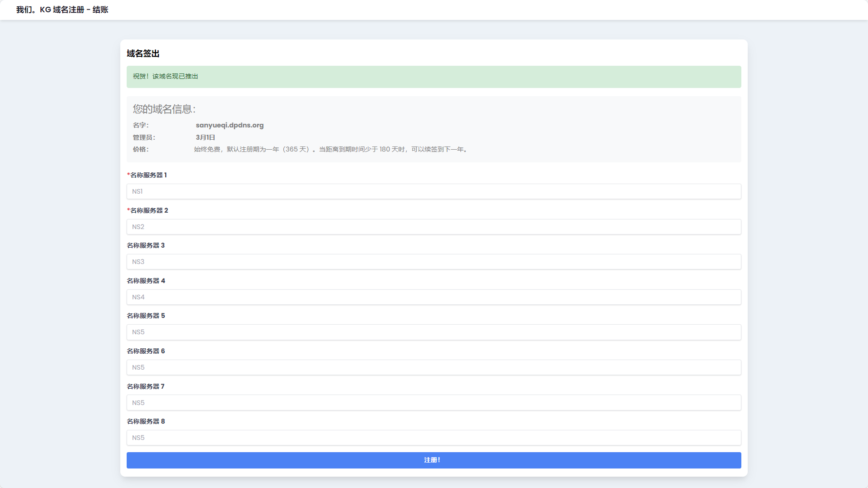Select the text box under 名称服务器 7
868x488 pixels.
click(434, 403)
